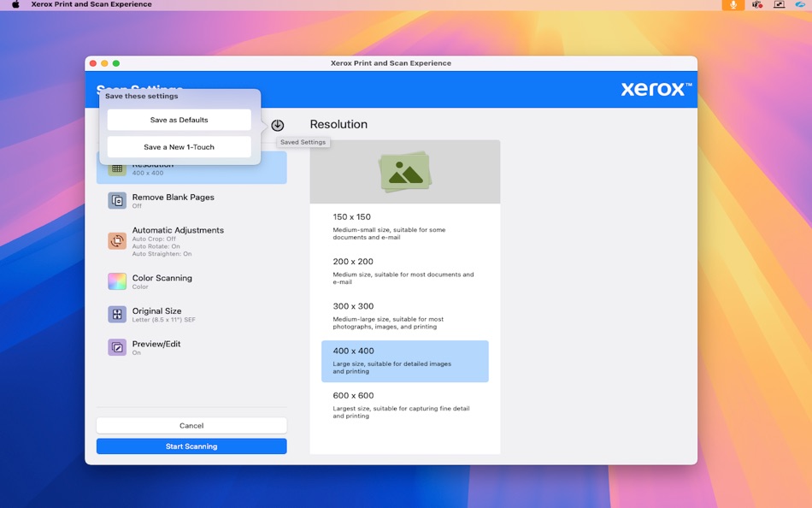The width and height of the screenshot is (812, 508).
Task: Choose Save a New 1-Touch
Action: coord(179,147)
